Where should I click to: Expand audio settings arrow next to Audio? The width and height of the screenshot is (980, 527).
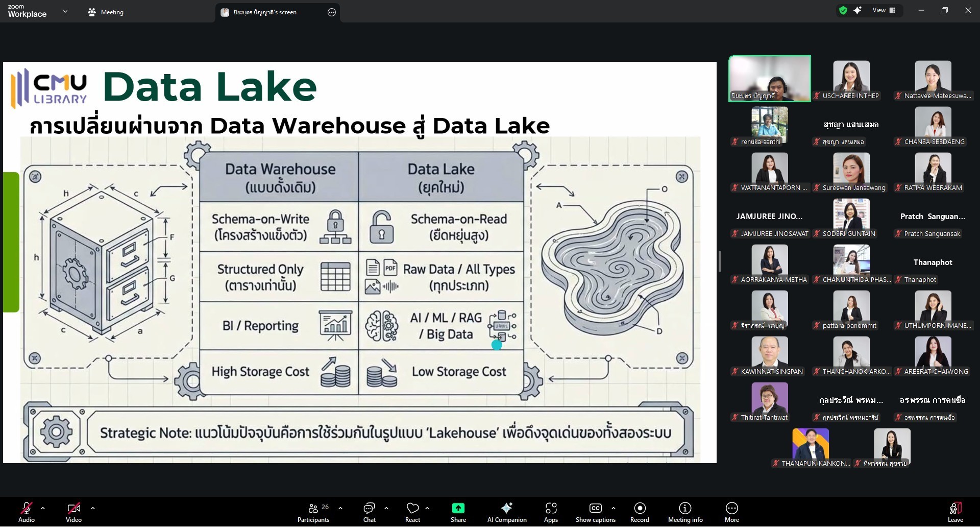tap(43, 509)
